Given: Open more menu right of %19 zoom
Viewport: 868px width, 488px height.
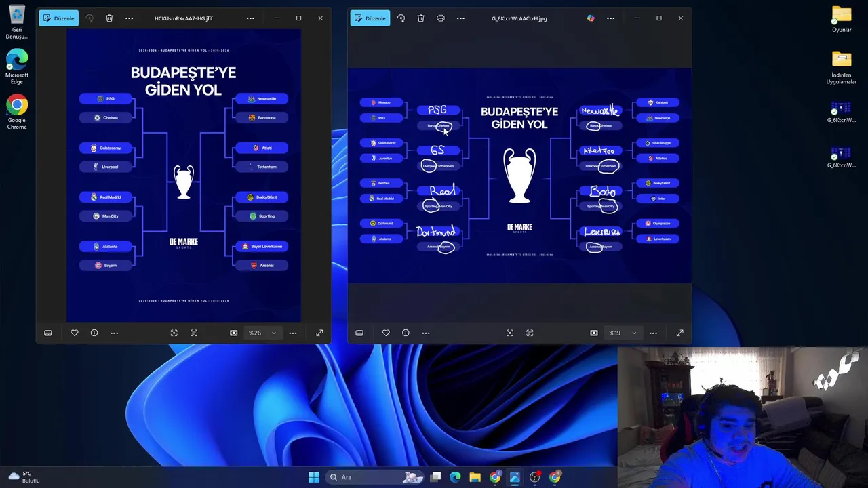Looking at the screenshot, I should point(653,333).
